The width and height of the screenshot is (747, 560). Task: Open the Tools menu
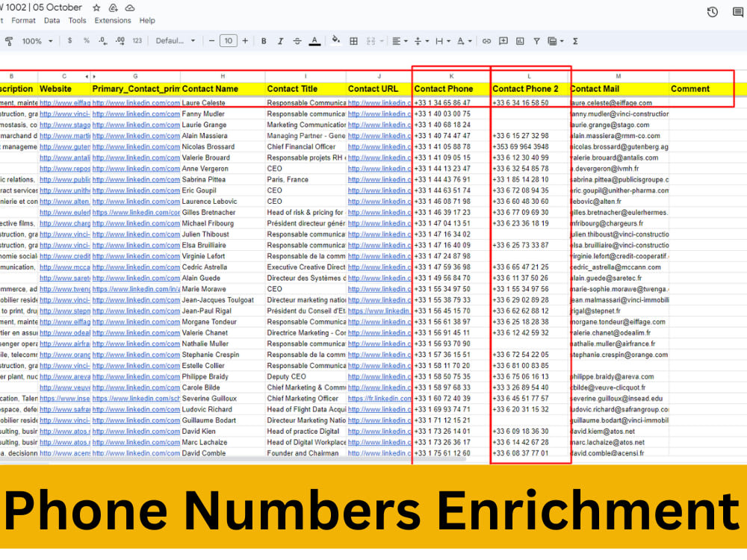(x=77, y=20)
